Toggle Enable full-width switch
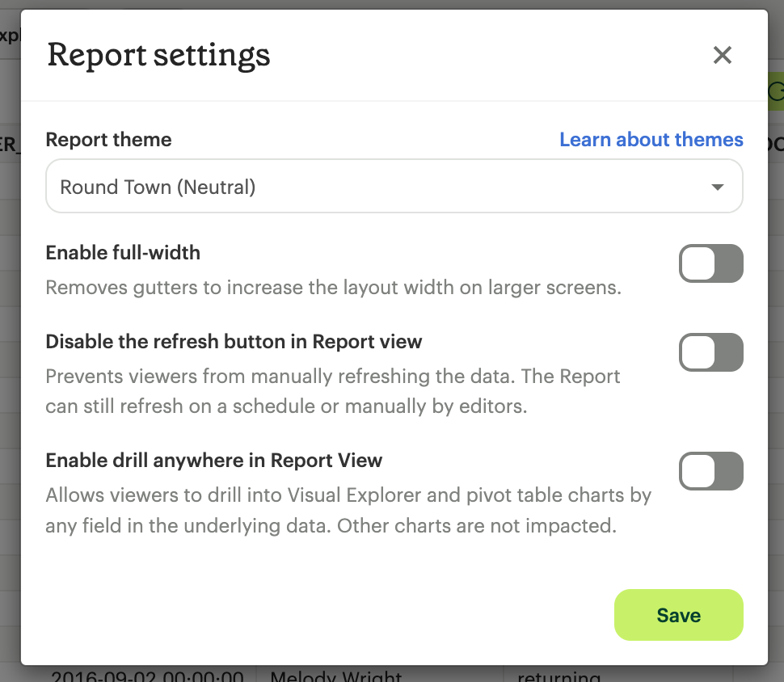784x682 pixels. (x=710, y=263)
